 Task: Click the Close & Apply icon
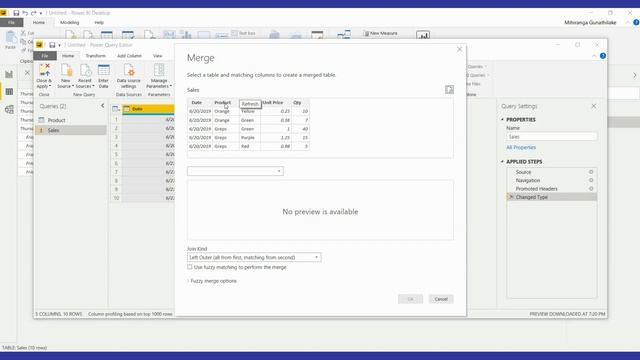44,76
